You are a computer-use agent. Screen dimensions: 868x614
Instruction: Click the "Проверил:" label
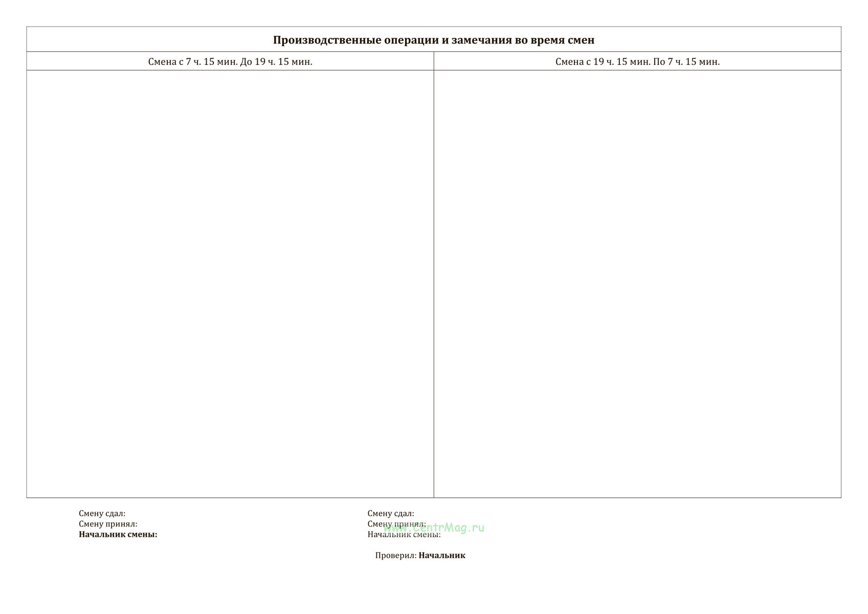[395, 556]
